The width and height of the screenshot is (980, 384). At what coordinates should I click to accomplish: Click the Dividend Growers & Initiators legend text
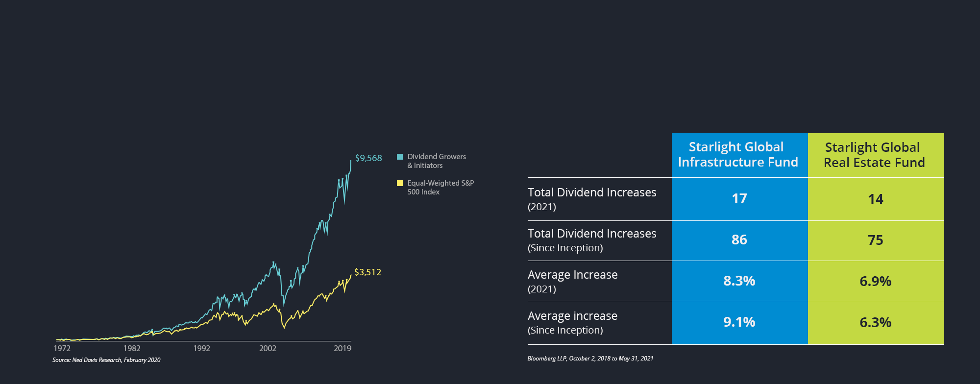tap(437, 161)
